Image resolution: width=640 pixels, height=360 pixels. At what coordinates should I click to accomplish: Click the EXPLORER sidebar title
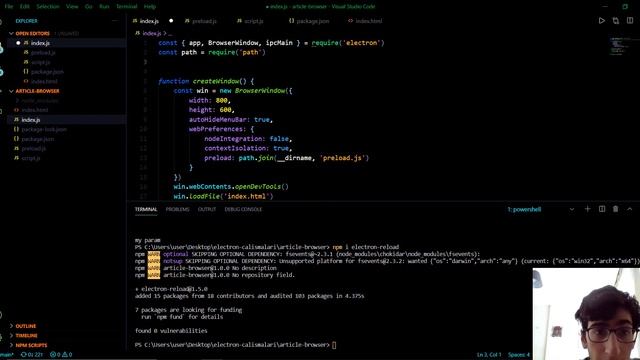pyautogui.click(x=27, y=21)
